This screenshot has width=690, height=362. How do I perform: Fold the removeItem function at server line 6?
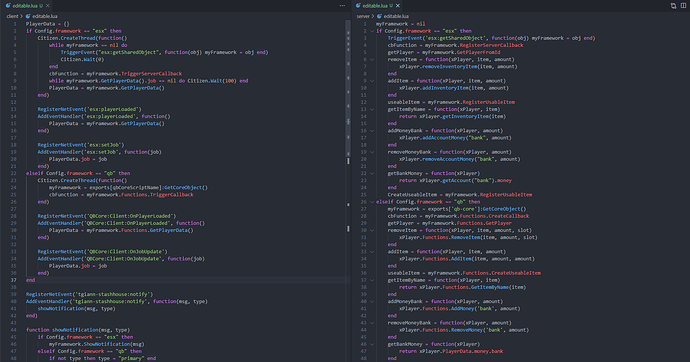tap(372, 59)
